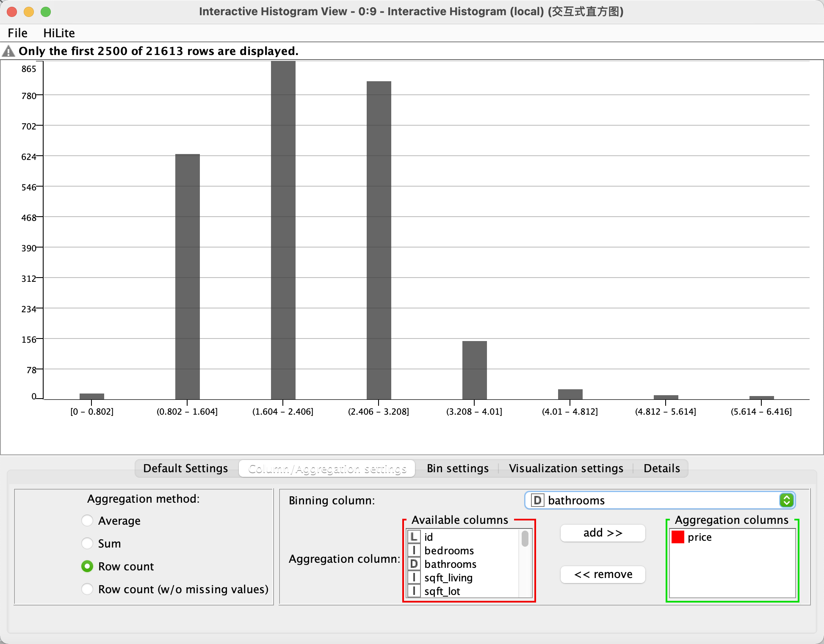This screenshot has width=824, height=644.
Task: Click the D icon in the Binning column box
Action: point(537,500)
